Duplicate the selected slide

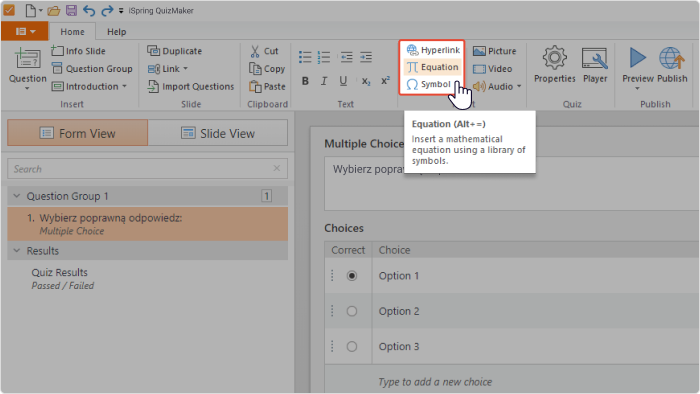click(175, 51)
